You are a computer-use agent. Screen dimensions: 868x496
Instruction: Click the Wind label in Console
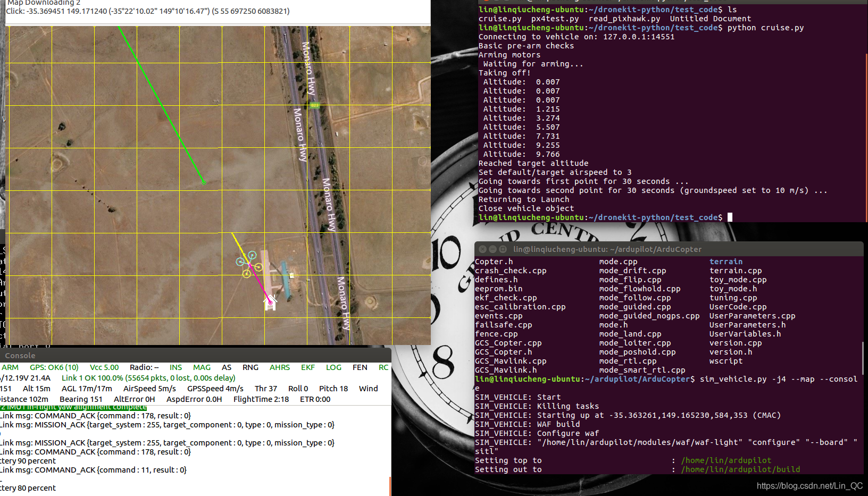tap(368, 389)
